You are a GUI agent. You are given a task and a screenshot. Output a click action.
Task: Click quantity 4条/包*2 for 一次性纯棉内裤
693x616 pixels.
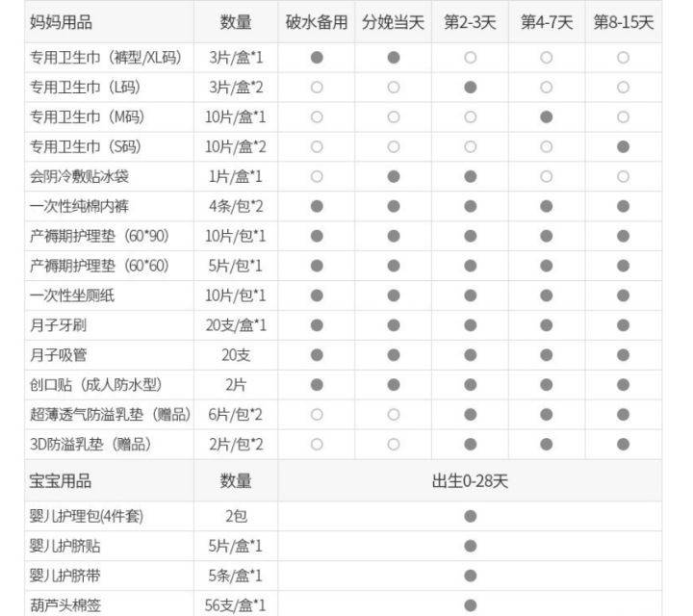pos(236,206)
